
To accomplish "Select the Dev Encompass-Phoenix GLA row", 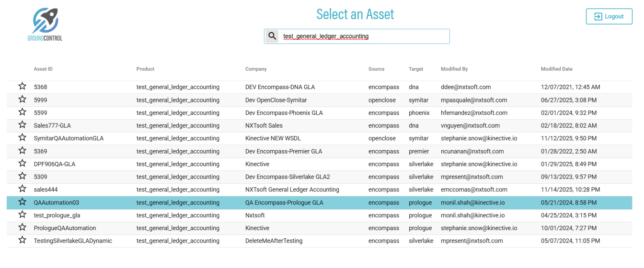I will (x=284, y=113).
